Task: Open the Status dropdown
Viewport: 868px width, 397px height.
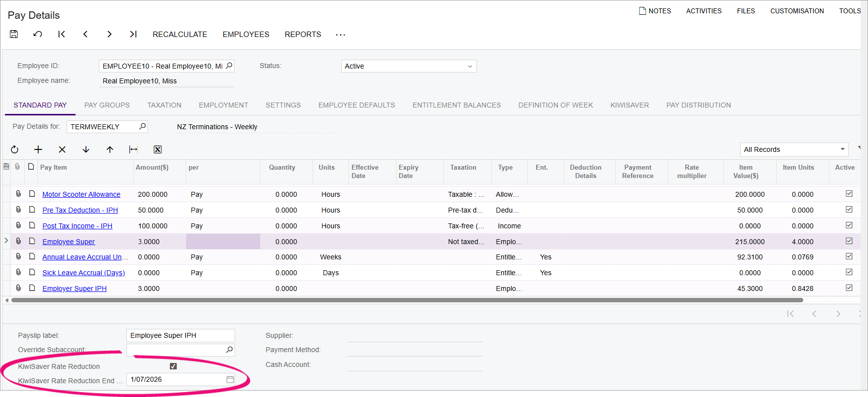Action: click(x=470, y=66)
